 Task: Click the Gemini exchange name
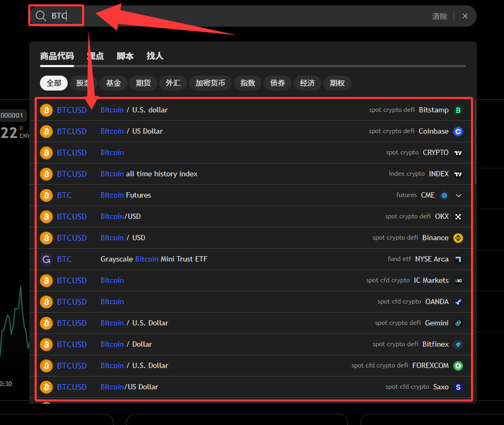(x=436, y=323)
